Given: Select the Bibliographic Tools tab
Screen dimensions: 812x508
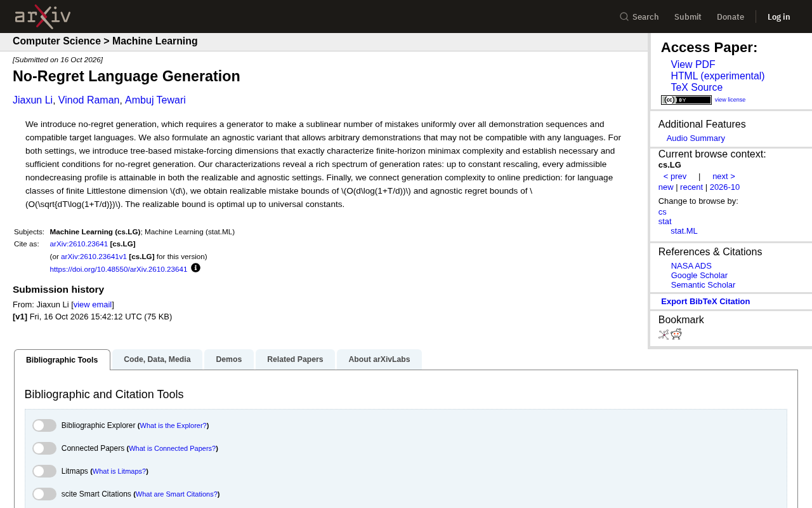Looking at the screenshot, I should [x=62, y=360].
